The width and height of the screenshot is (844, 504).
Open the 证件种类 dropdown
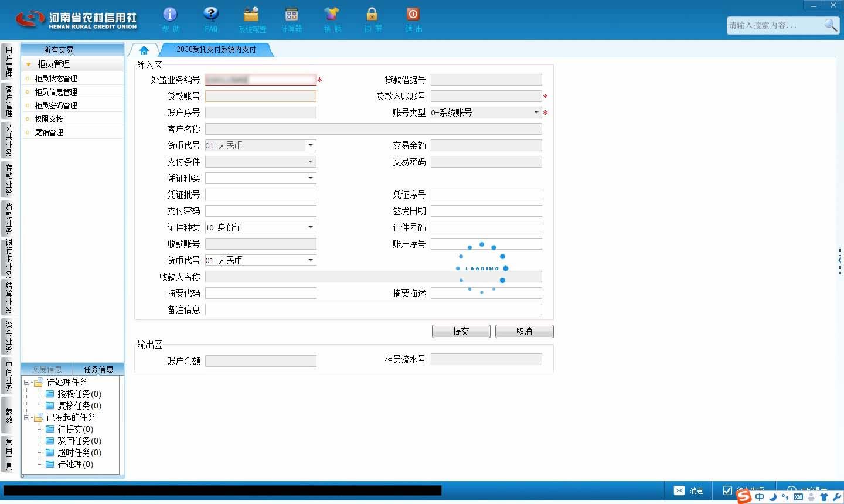tap(311, 227)
